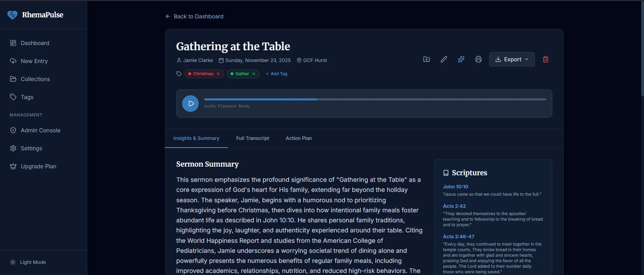Switch to Full Transcript tab

point(252,138)
